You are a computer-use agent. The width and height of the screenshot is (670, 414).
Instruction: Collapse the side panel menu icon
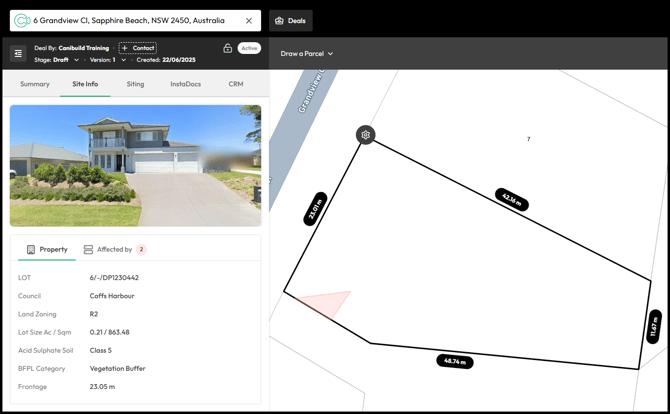(x=18, y=54)
